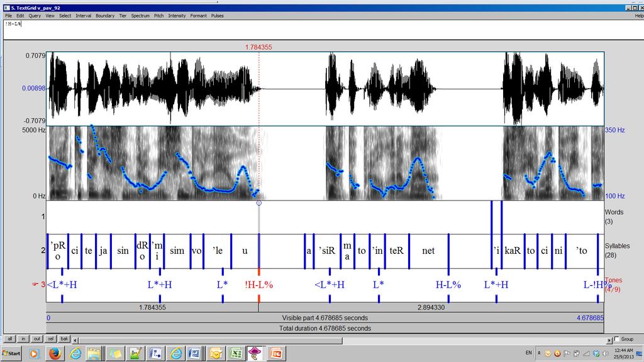This screenshot has width=644, height=362.
Task: Open Sticky Notes from the taskbar
Action: pos(115,353)
